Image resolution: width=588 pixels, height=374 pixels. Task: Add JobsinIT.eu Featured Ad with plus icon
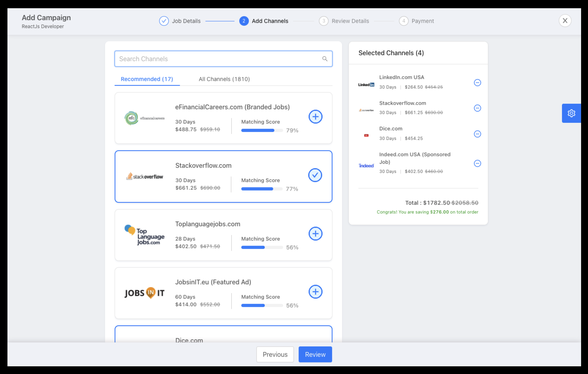[x=315, y=292]
